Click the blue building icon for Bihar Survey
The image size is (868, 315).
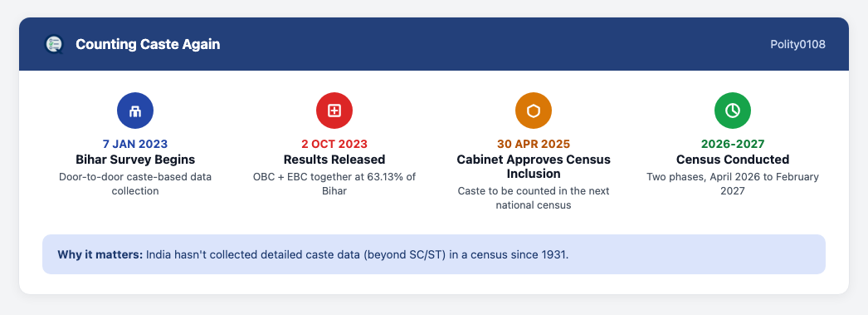click(x=135, y=111)
